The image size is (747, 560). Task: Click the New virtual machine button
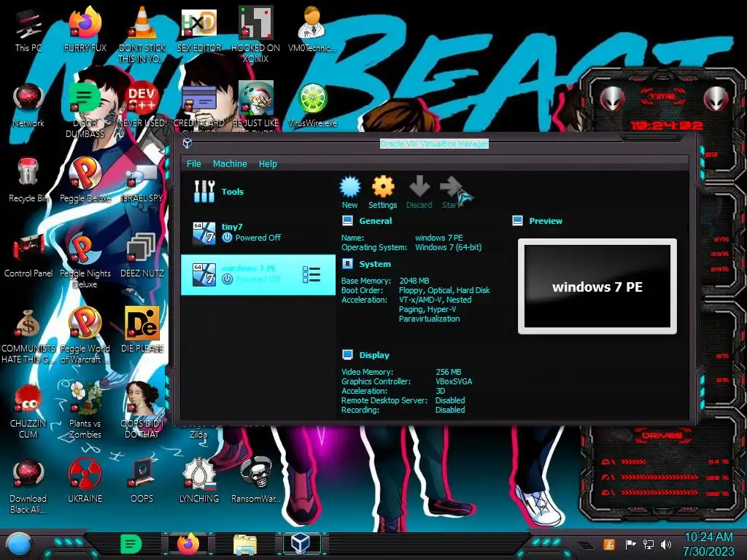pyautogui.click(x=349, y=192)
